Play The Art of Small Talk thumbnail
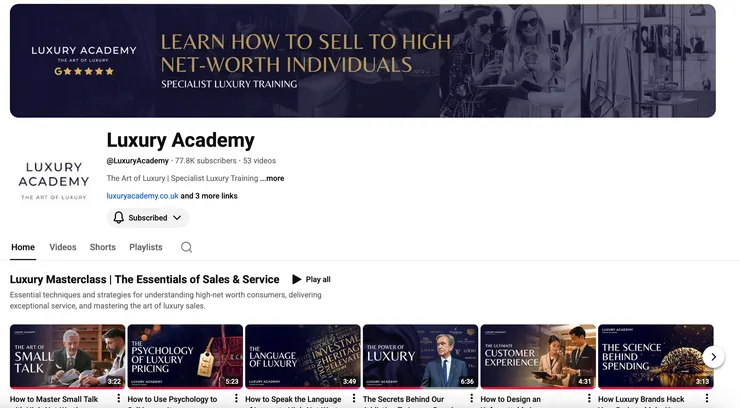The image size is (740, 408). pos(67,357)
